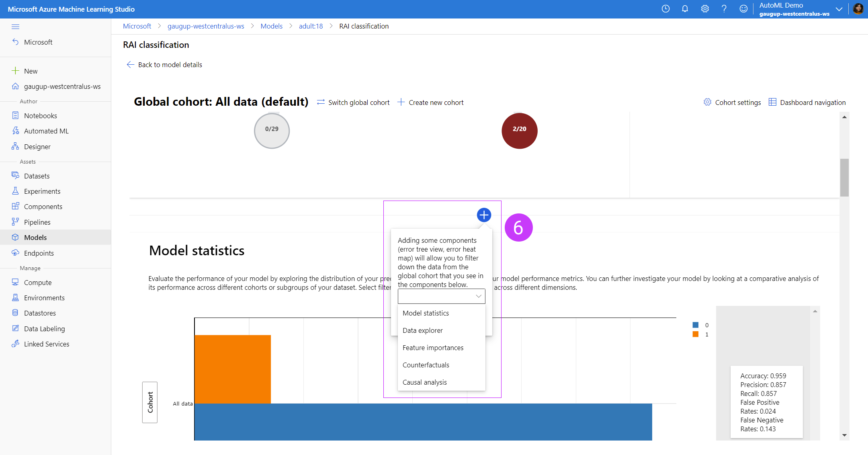This screenshot has width=868, height=455.
Task: Open settings gear in top bar
Action: pos(705,9)
